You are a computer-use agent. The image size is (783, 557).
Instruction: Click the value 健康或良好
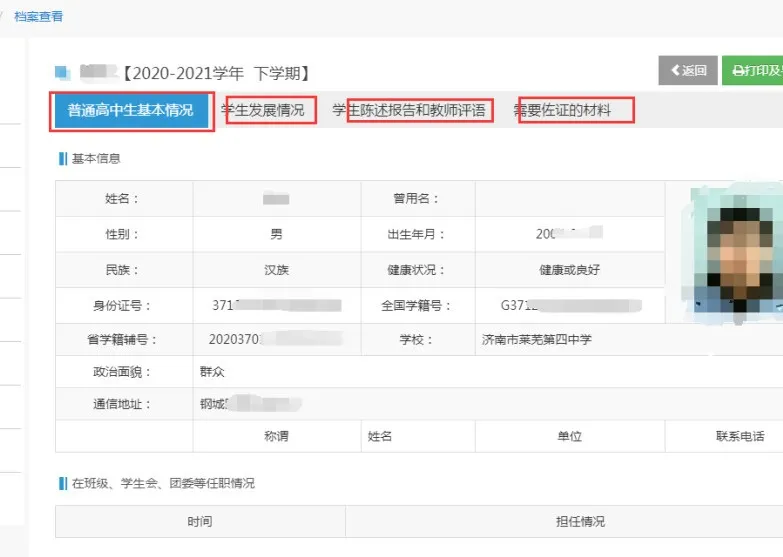tap(569, 270)
